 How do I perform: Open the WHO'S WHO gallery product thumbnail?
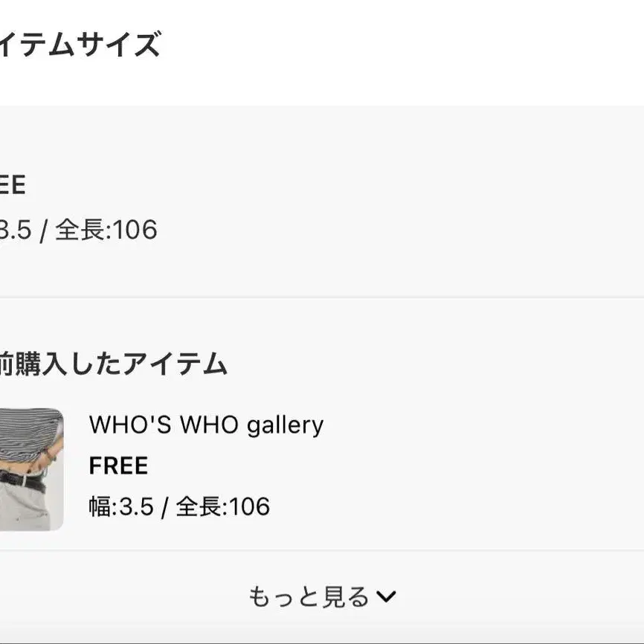pyautogui.click(x=31, y=469)
